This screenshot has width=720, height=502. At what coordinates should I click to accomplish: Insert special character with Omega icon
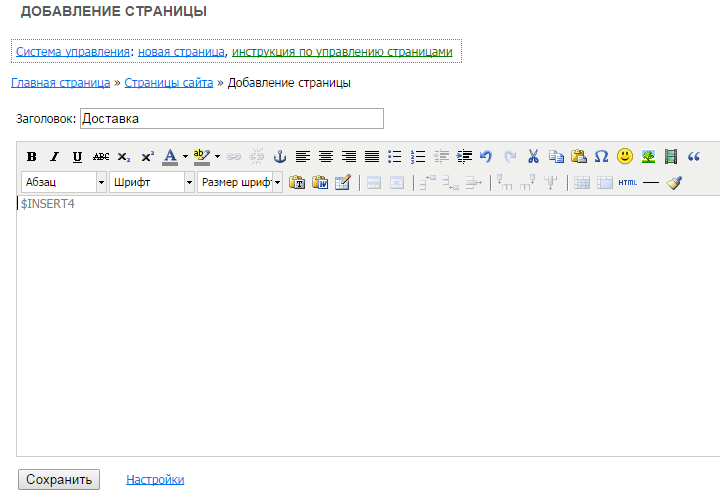tap(601, 157)
